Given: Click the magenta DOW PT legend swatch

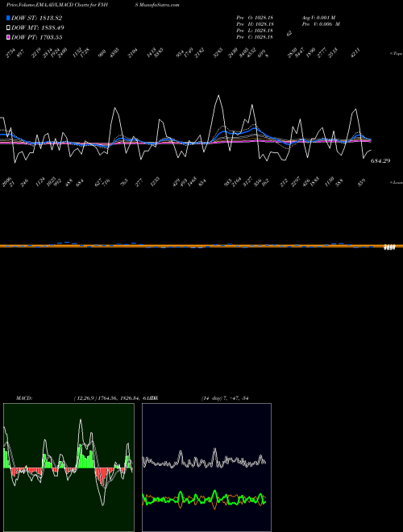Looking at the screenshot, I should tap(8, 37).
